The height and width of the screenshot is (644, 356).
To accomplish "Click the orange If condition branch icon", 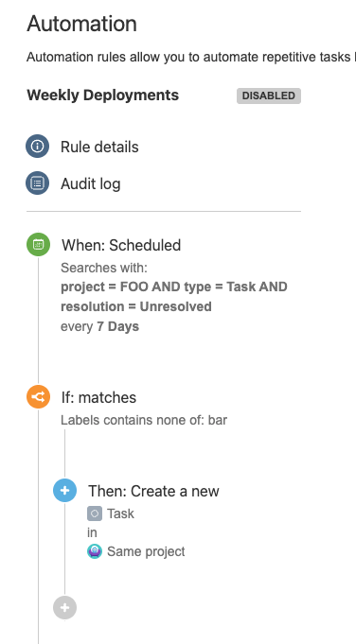I will 38,397.
